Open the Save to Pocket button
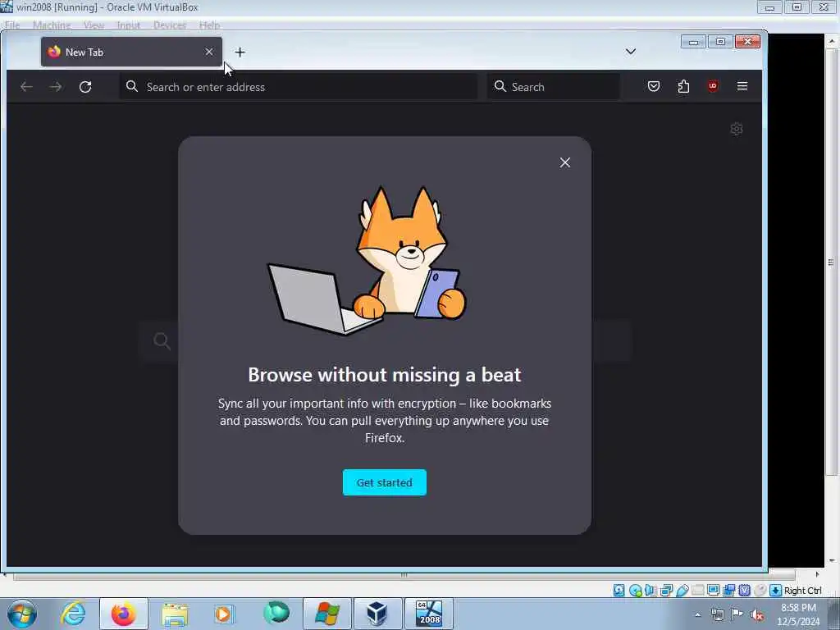 click(654, 86)
